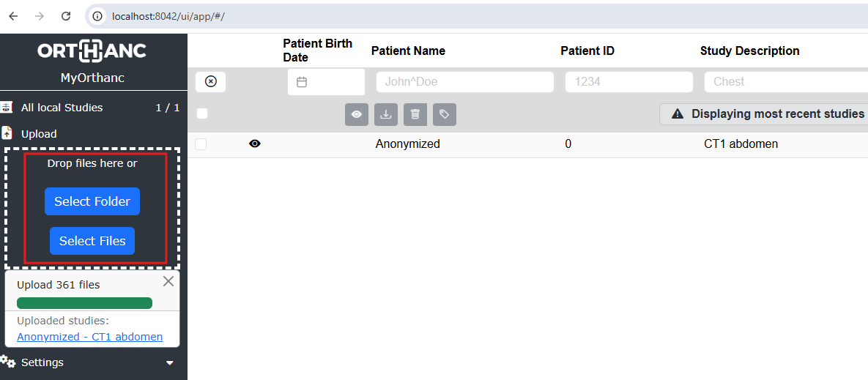The width and height of the screenshot is (868, 380).
Task: Click the delete trash icon
Action: [415, 114]
